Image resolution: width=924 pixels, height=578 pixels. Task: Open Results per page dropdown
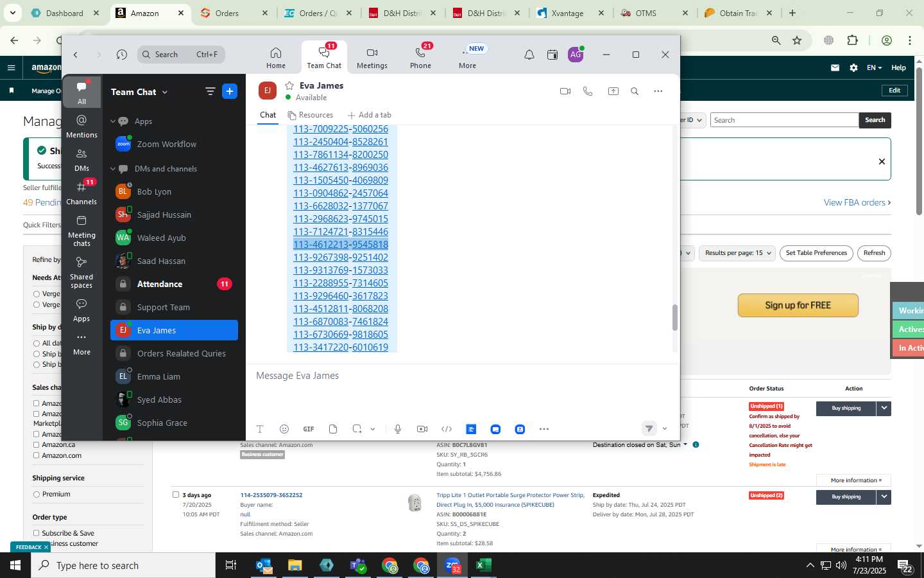pyautogui.click(x=737, y=253)
